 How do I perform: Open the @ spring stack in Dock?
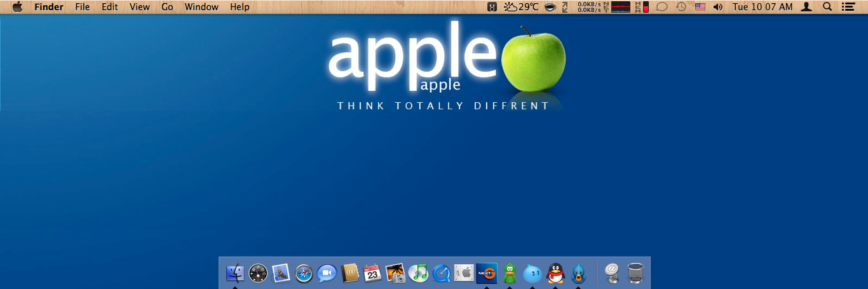point(612,273)
